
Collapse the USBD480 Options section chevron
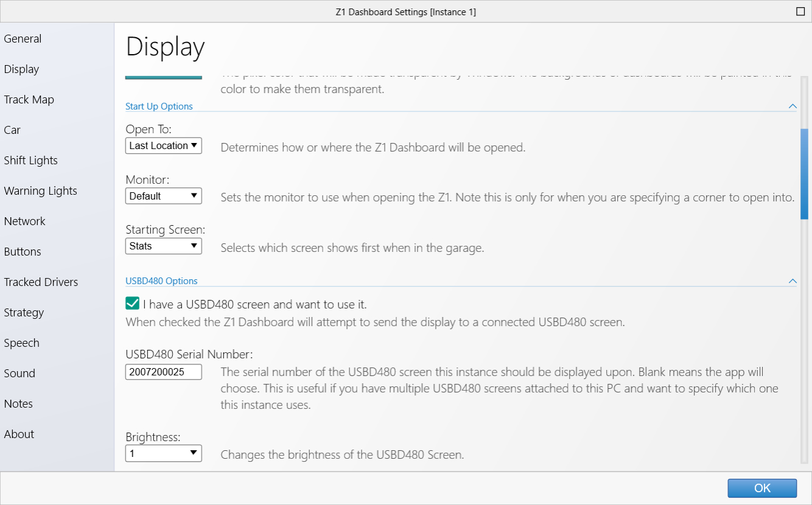coord(793,281)
